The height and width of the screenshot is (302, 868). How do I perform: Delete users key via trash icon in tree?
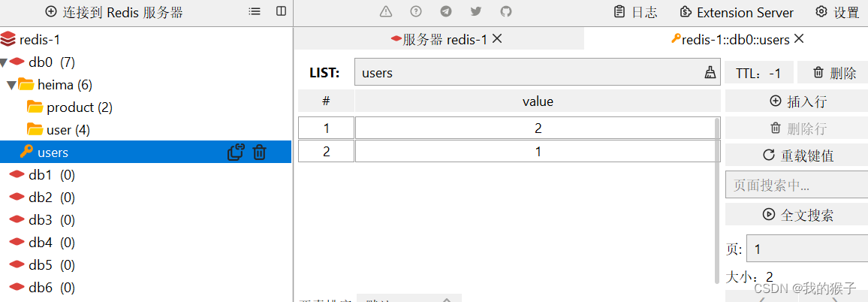(259, 153)
